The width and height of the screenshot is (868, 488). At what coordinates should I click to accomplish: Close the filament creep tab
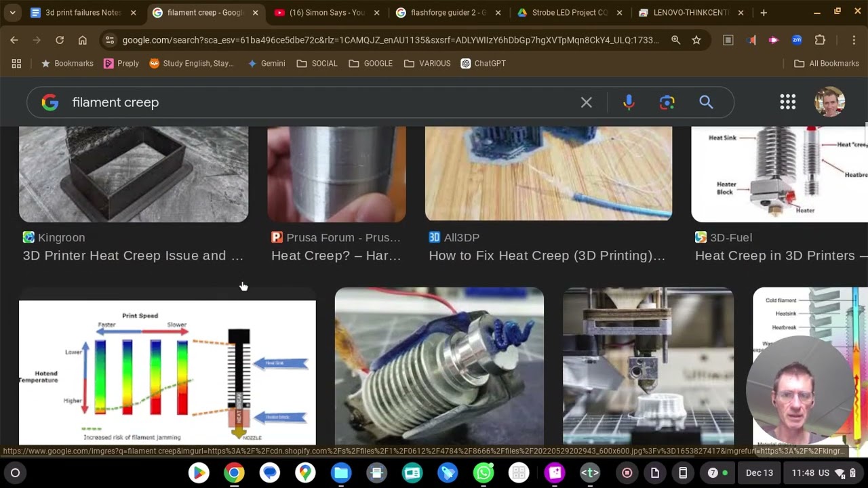255,12
